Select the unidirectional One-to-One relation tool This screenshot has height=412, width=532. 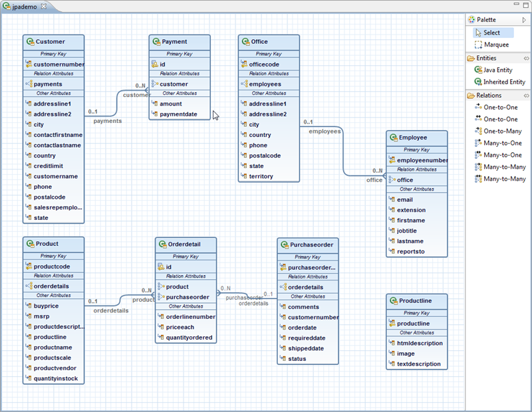[x=502, y=107]
